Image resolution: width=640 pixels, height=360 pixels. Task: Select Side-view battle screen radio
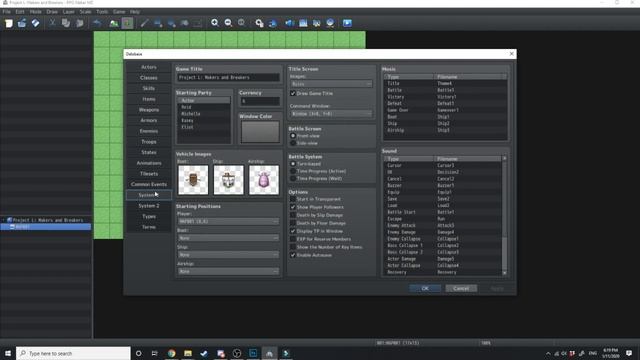point(293,143)
